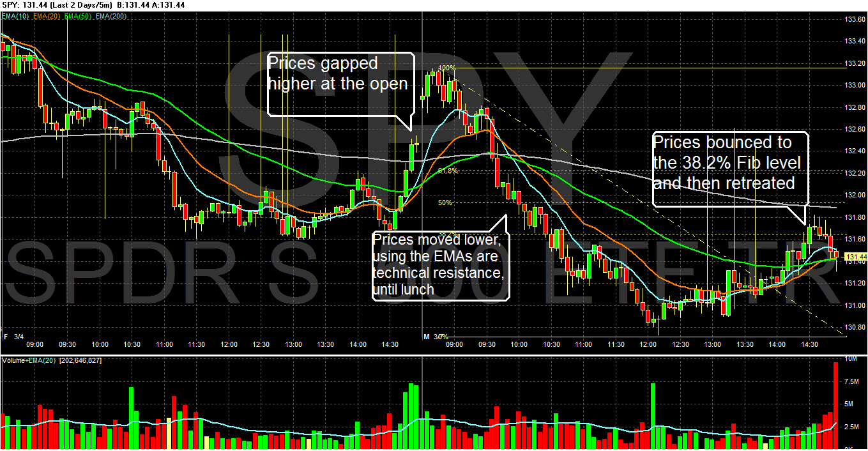Click the B:131.44 A:131.44 bid/ask readout

tap(151, 4)
